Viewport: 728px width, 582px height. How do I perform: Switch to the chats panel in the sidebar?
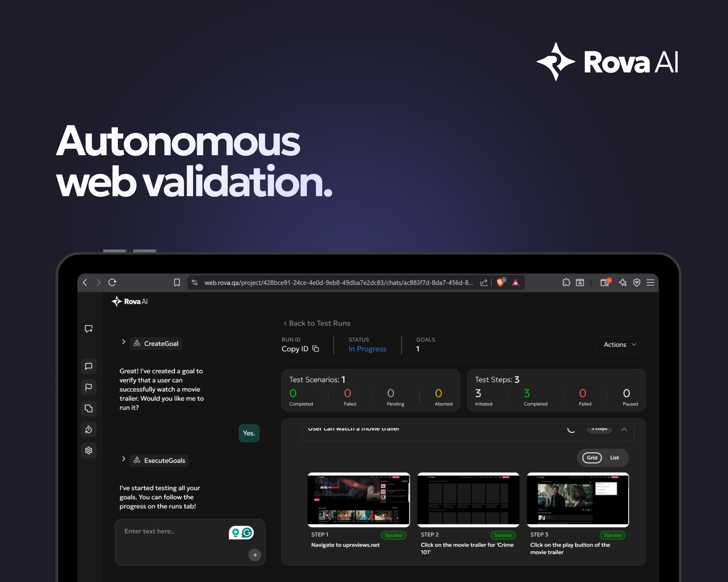88,366
